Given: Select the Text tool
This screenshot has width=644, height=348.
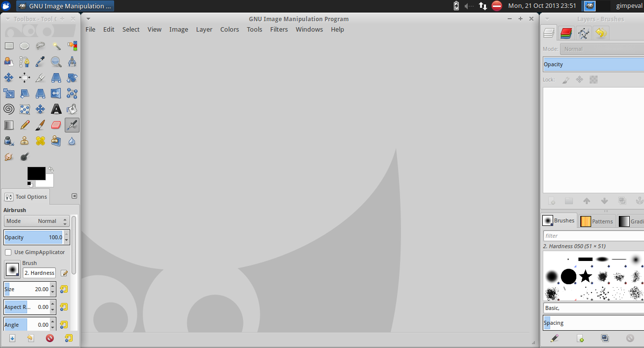Looking at the screenshot, I should pyautogui.click(x=56, y=109).
